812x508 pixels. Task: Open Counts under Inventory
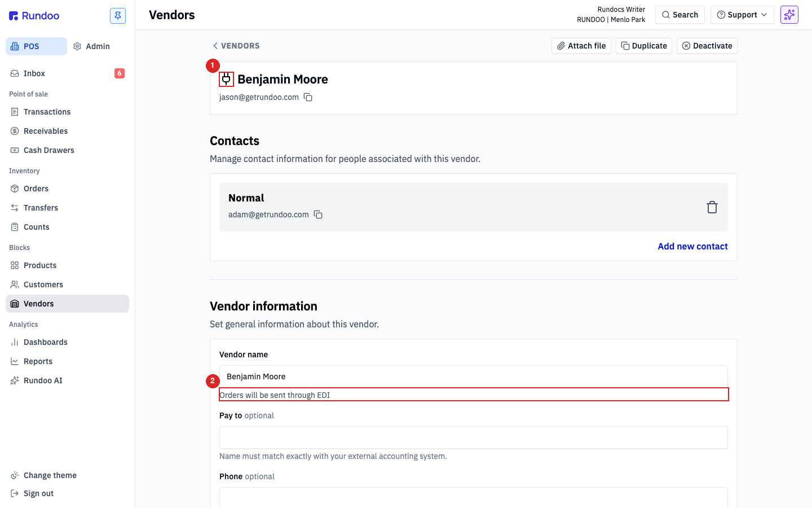pos(67,227)
